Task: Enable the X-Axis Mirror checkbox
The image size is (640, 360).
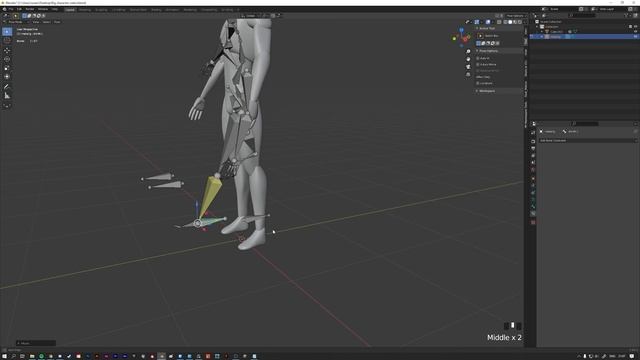Action: coord(478,64)
